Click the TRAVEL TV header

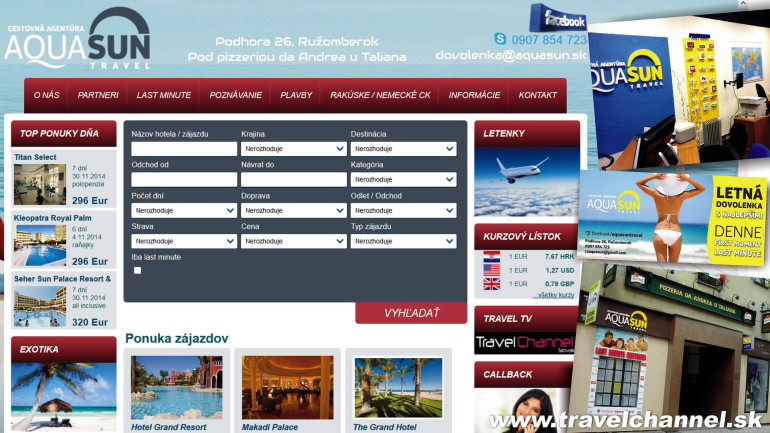[524, 319]
